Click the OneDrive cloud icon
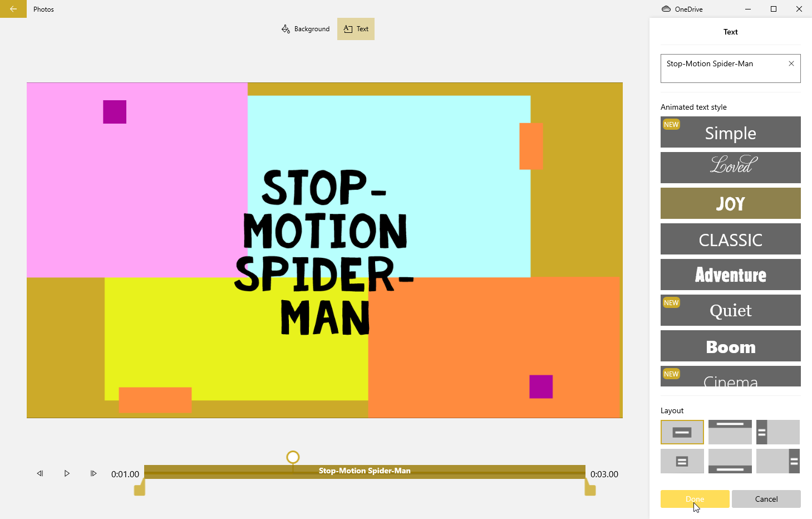Viewport: 812px width, 519px height. click(666, 9)
